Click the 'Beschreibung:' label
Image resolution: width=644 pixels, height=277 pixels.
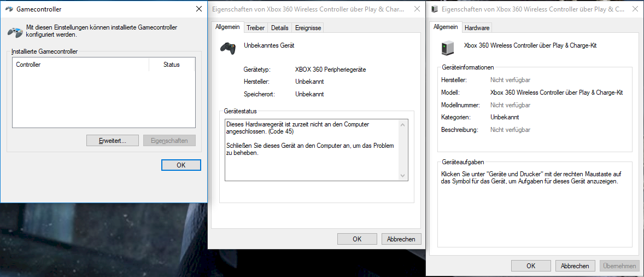[x=460, y=130]
